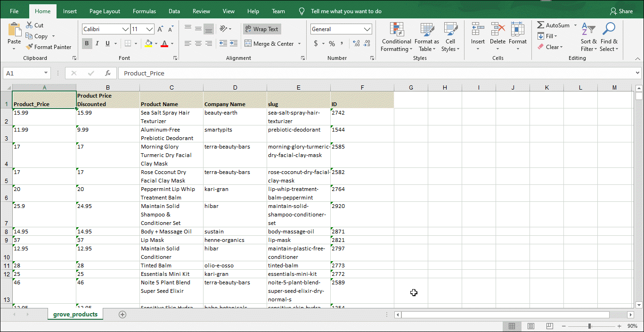Click the AutoSum sigma icon
Image resolution: width=644 pixels, height=332 pixels.
541,25
